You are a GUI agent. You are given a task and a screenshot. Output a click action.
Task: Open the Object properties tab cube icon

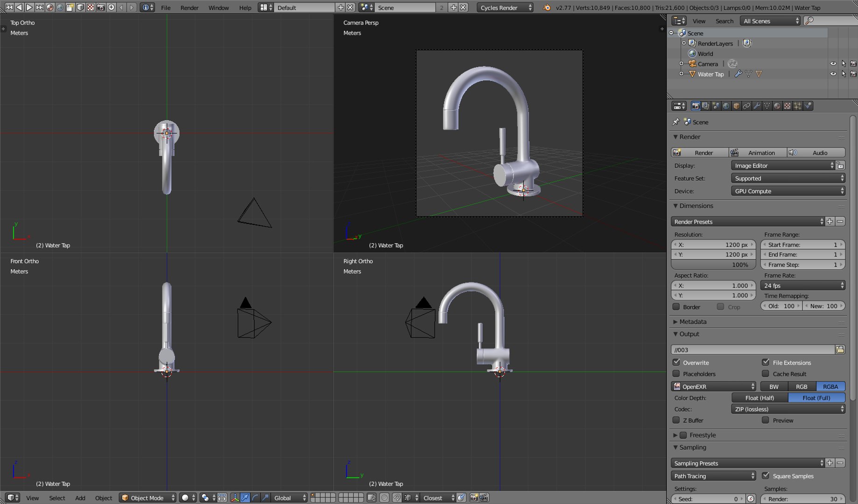(x=736, y=106)
